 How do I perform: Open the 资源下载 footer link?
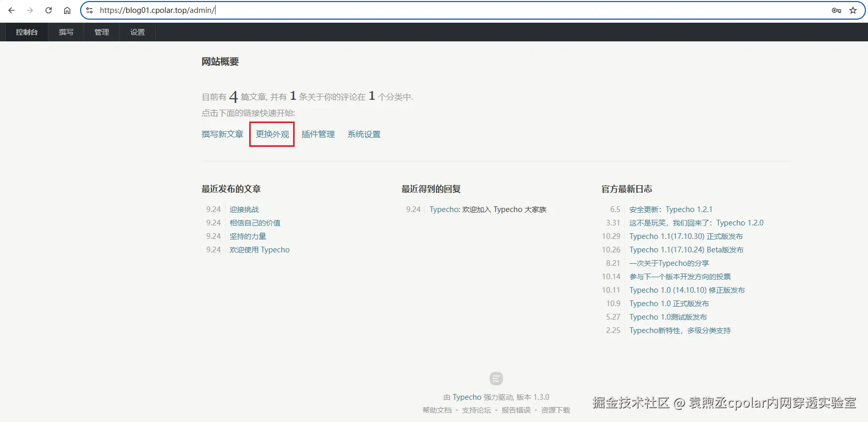(x=555, y=410)
